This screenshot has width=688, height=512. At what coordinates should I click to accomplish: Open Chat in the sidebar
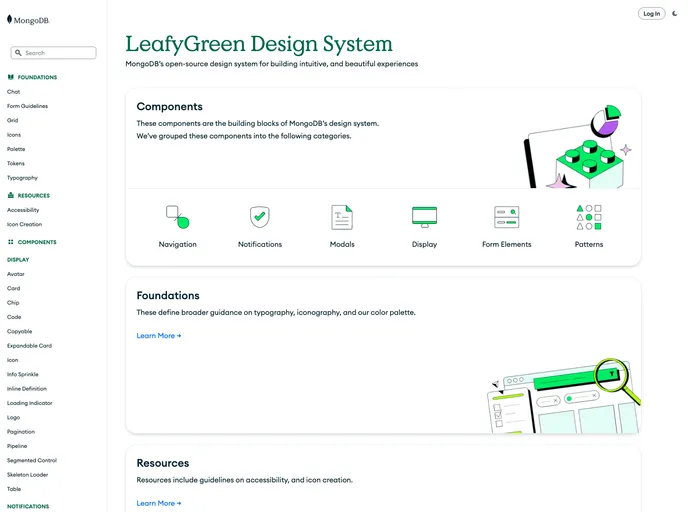click(14, 92)
